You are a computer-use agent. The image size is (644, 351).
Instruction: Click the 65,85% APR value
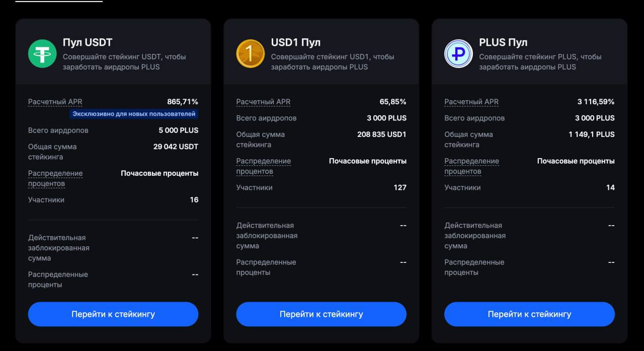pos(393,102)
